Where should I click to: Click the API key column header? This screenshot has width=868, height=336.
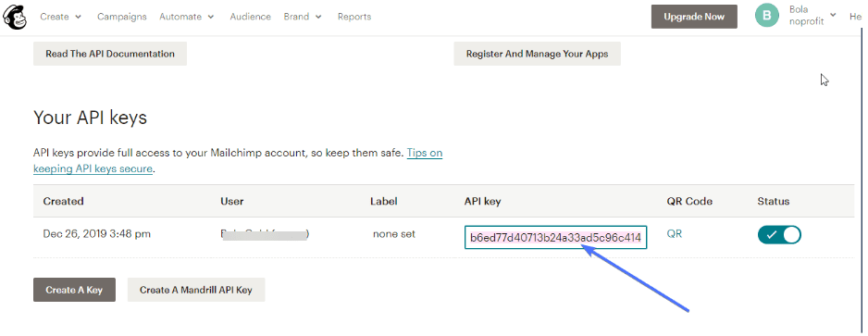click(482, 201)
